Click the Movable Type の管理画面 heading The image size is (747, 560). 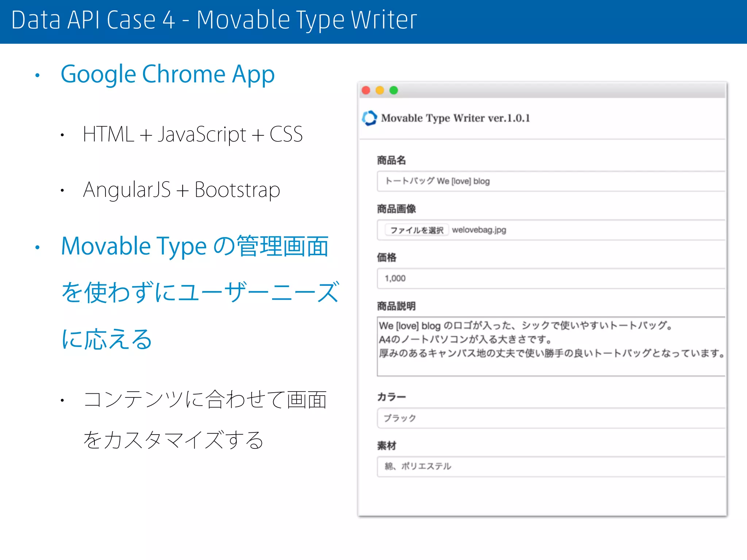pyautogui.click(x=195, y=246)
